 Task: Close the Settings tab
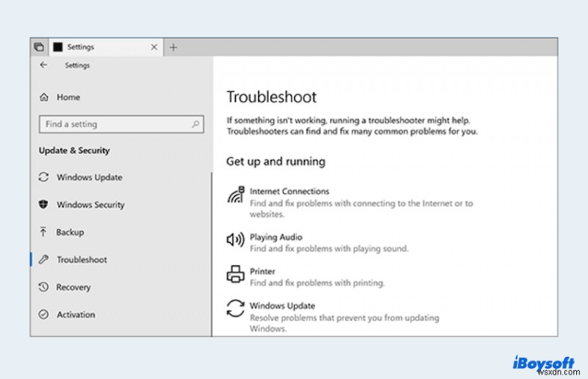[x=154, y=47]
